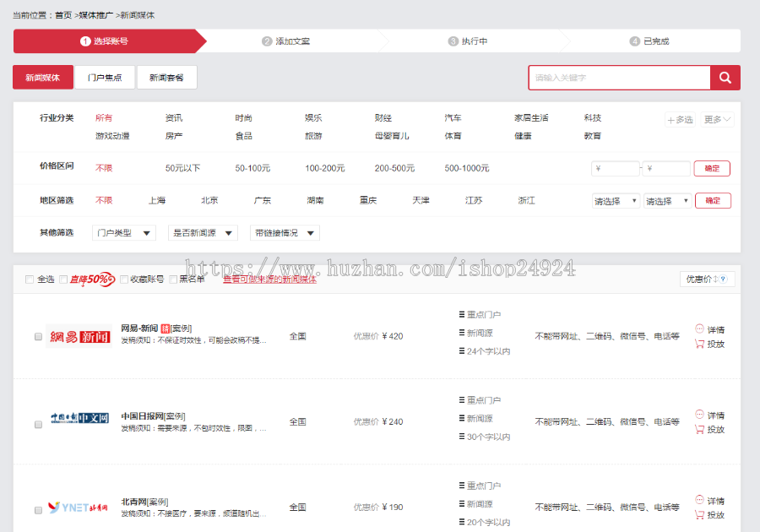The image size is (760, 532).
Task: Switch to the 新闻媒体 tab
Action: [x=43, y=78]
